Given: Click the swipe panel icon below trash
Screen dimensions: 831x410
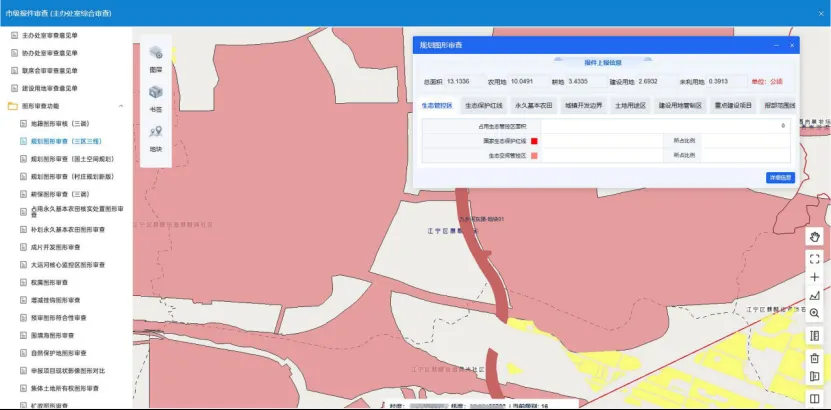Looking at the screenshot, I should 815,376.
